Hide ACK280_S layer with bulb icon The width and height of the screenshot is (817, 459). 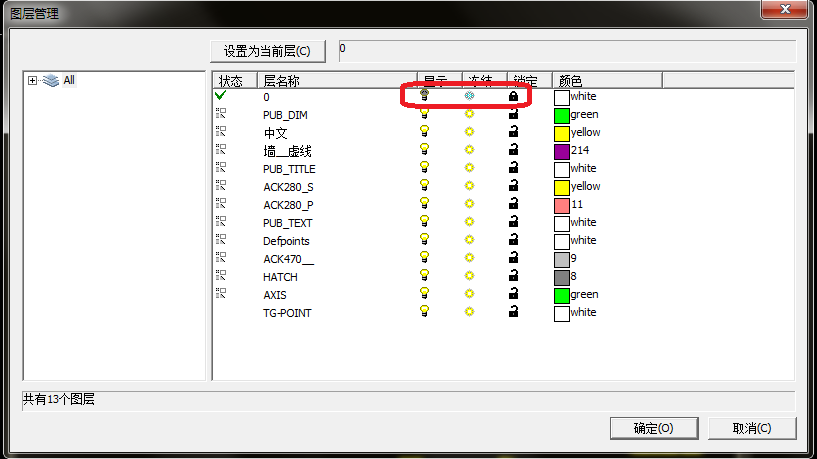[425, 185]
